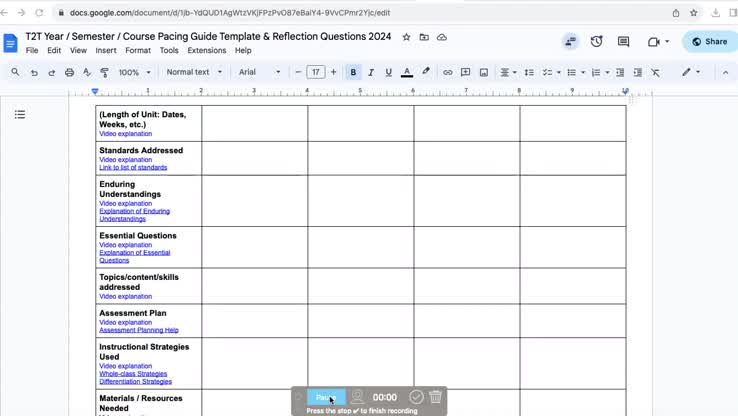Decrease font size
The width and height of the screenshot is (738, 416).
[298, 72]
